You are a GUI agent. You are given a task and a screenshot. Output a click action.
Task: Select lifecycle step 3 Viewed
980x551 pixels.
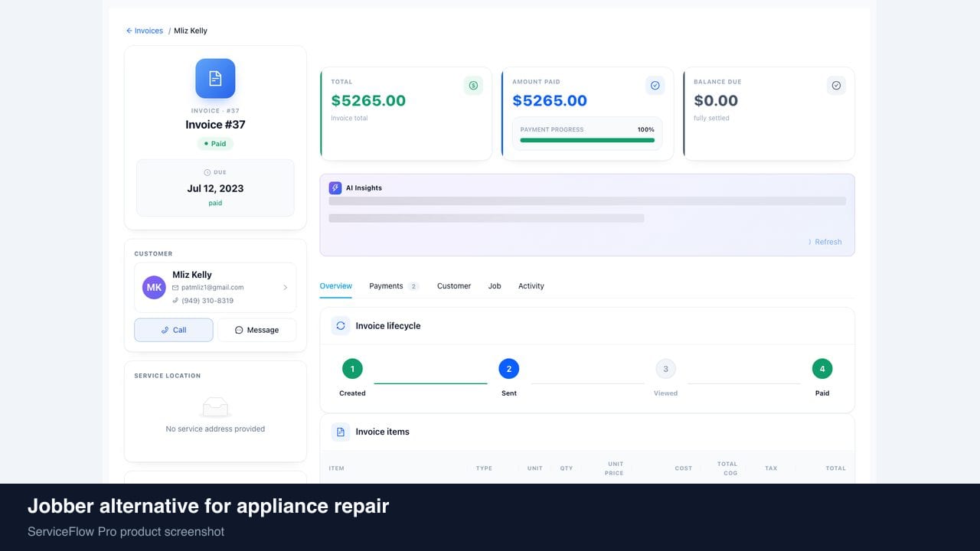[x=665, y=369]
